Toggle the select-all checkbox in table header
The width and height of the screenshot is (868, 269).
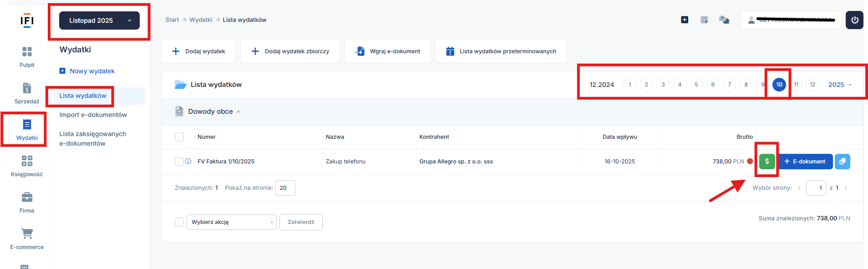pos(179,137)
